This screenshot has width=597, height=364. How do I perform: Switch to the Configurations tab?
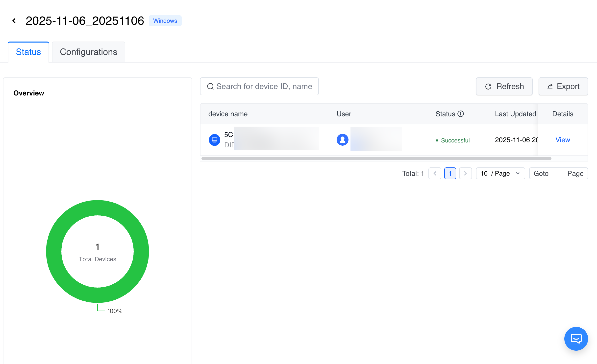(x=88, y=52)
